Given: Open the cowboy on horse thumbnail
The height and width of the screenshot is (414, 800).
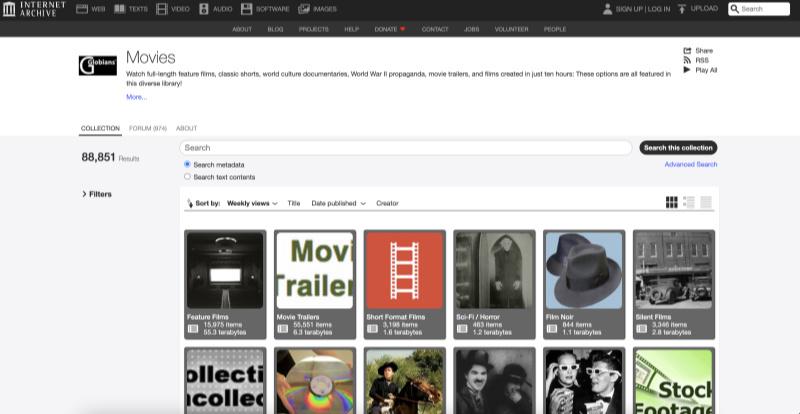Looking at the screenshot, I should (x=405, y=381).
